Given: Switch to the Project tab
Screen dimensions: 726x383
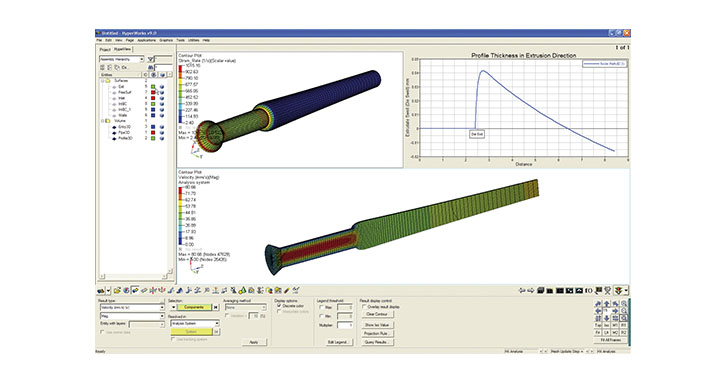Looking at the screenshot, I should [x=105, y=50].
